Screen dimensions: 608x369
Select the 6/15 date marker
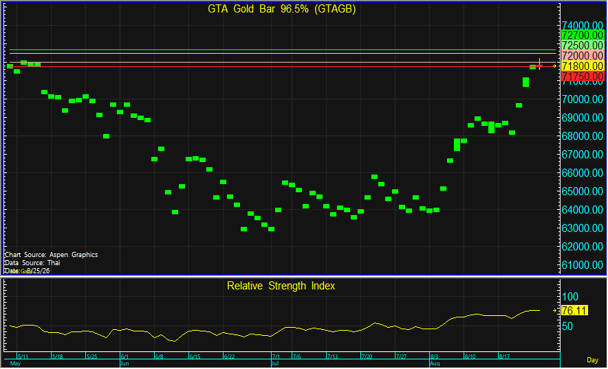pos(194,356)
